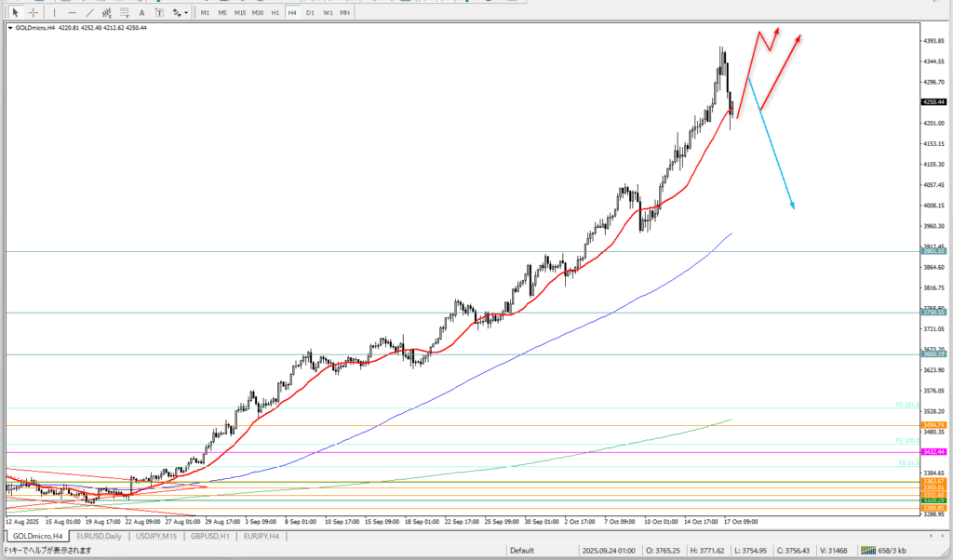Expand the GOLDmicro,H4 chart title arrow
953x560 pixels.
(x=10, y=28)
